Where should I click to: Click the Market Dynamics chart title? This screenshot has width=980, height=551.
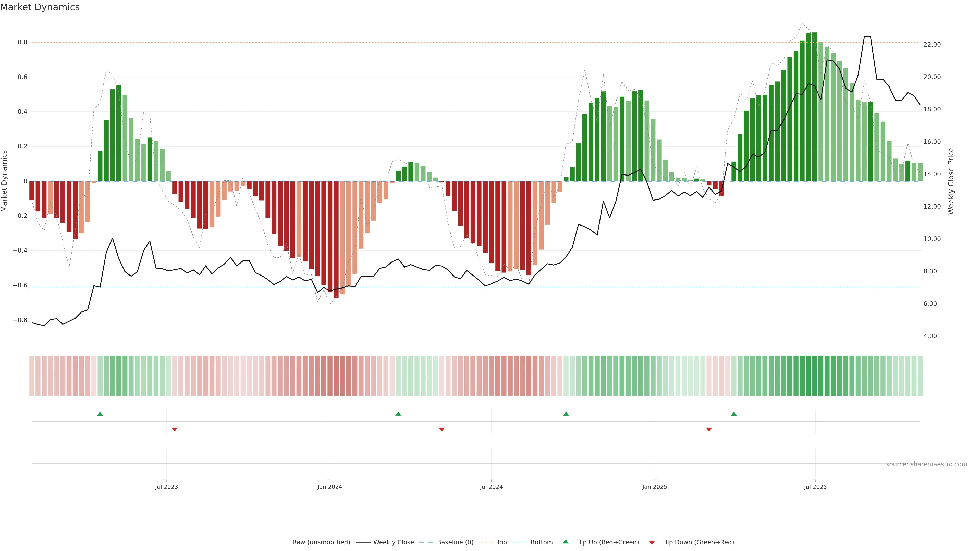[x=40, y=7]
